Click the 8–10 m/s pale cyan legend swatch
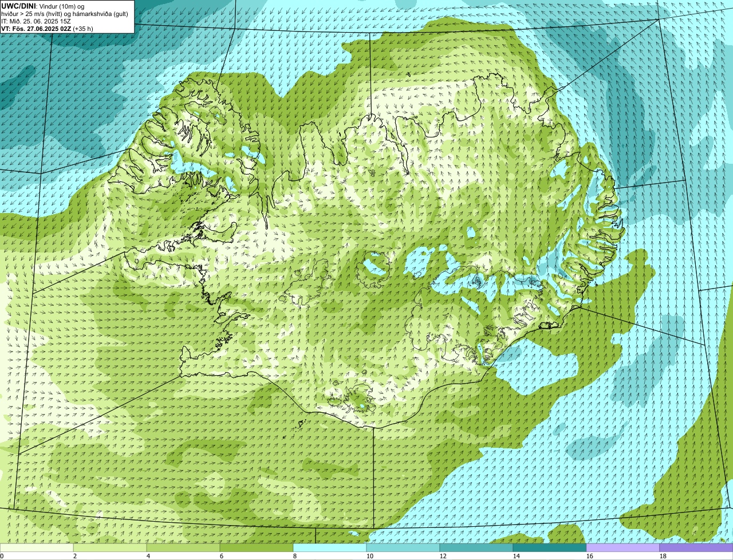The height and width of the screenshot is (560, 733). coord(330,548)
